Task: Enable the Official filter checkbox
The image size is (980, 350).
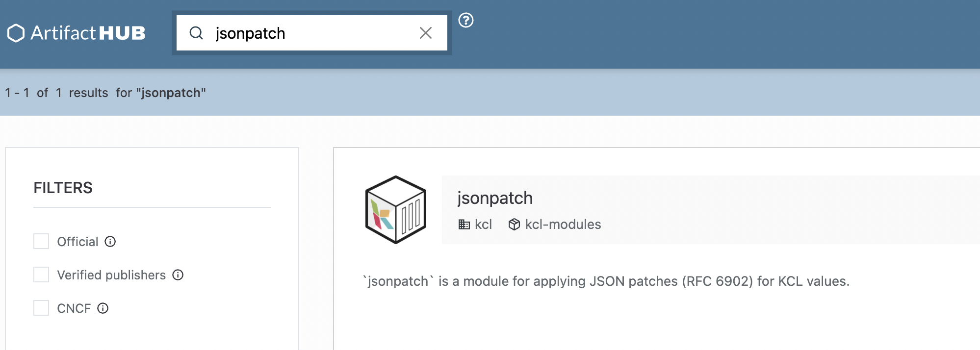Action: click(x=41, y=241)
